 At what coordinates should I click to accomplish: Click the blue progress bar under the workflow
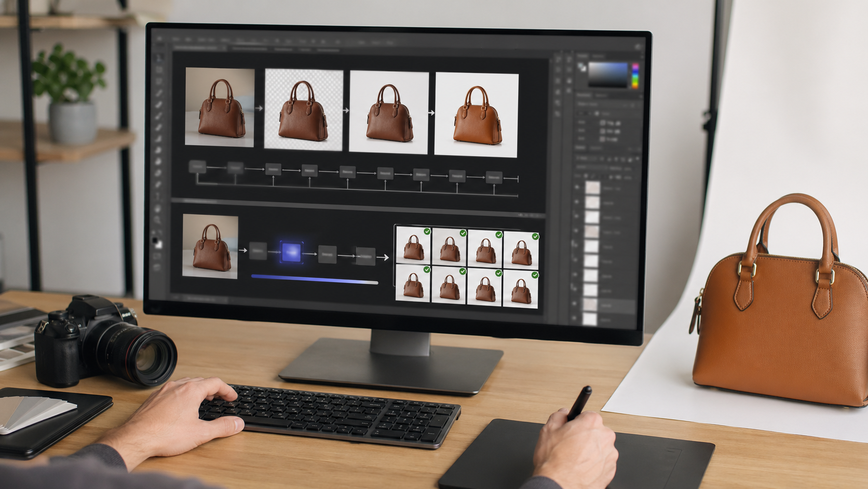pos(314,280)
